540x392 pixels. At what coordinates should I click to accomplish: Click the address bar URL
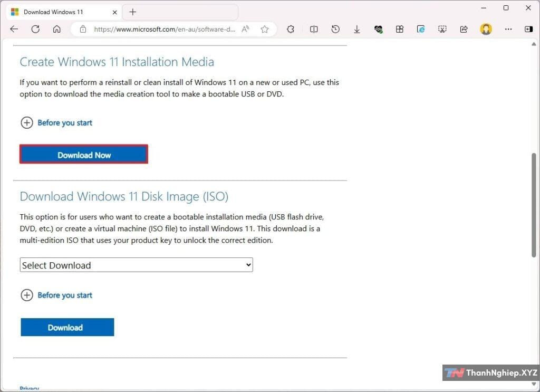(x=165, y=29)
